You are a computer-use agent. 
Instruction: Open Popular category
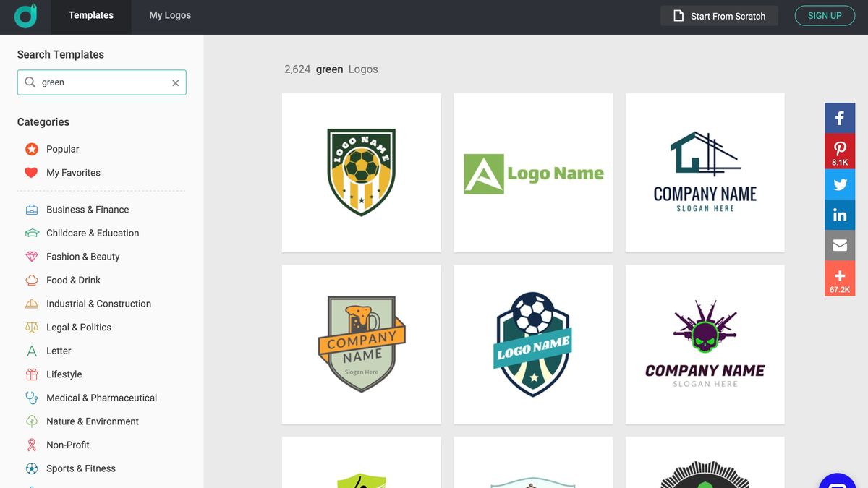point(63,149)
